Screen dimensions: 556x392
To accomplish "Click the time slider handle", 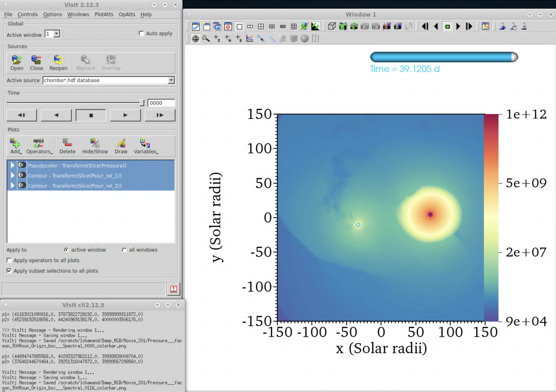I will (142, 103).
